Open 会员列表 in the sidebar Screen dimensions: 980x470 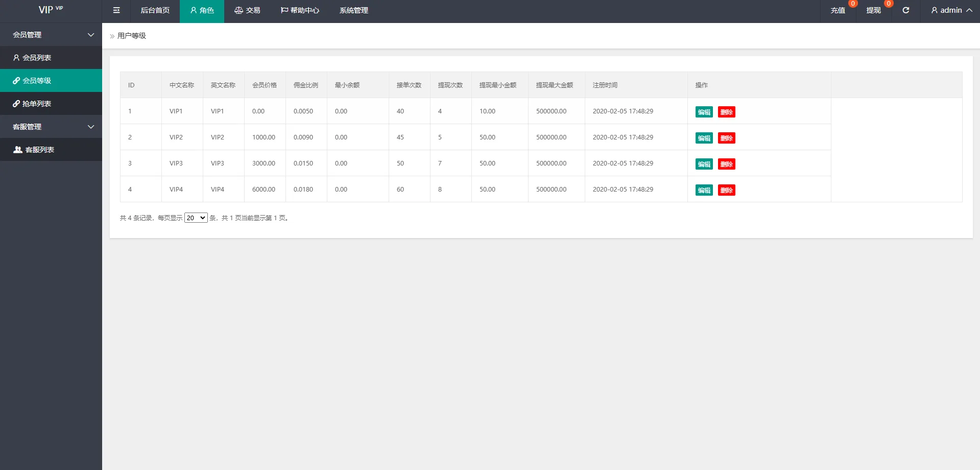[x=37, y=58]
